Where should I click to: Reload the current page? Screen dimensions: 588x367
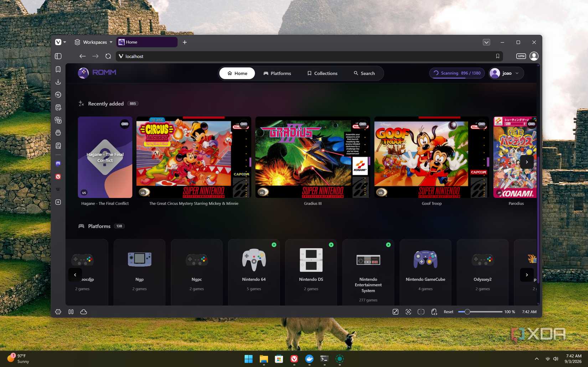point(108,56)
